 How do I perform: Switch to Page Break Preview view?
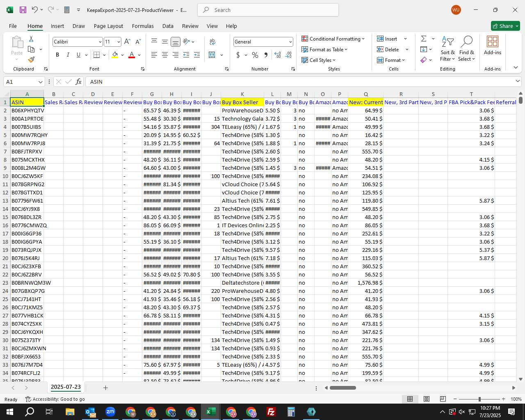pos(443,399)
